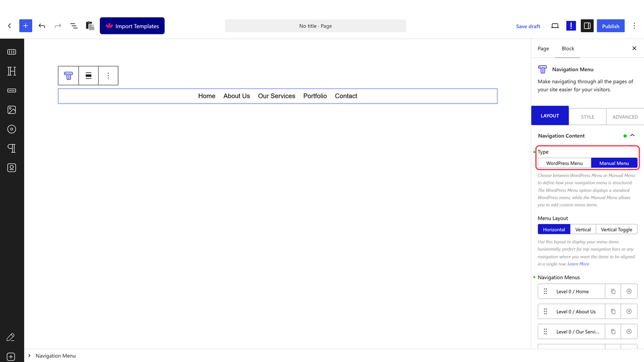Select the paragraph block icon in sidebar
Screen dimensions: 644x362
click(x=12, y=149)
